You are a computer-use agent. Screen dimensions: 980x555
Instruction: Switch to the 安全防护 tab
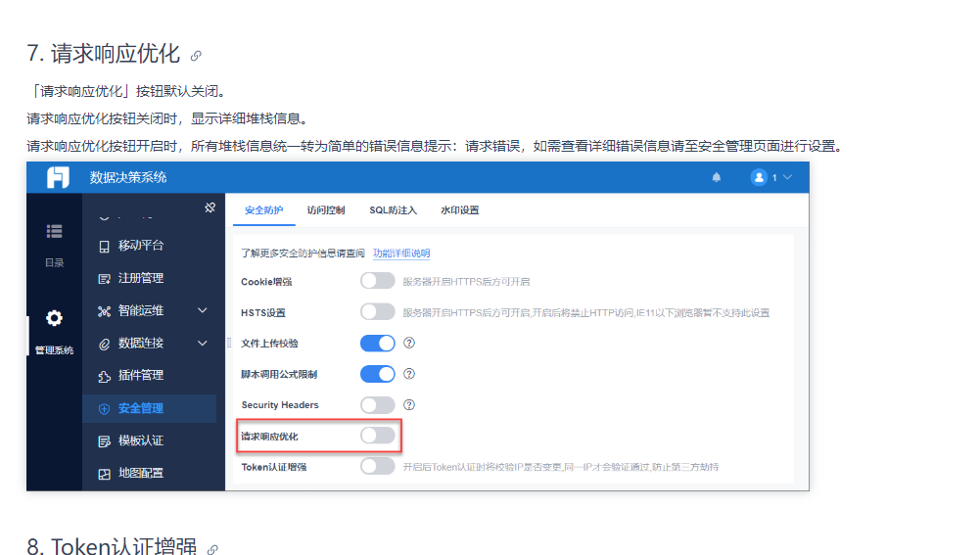coord(263,210)
